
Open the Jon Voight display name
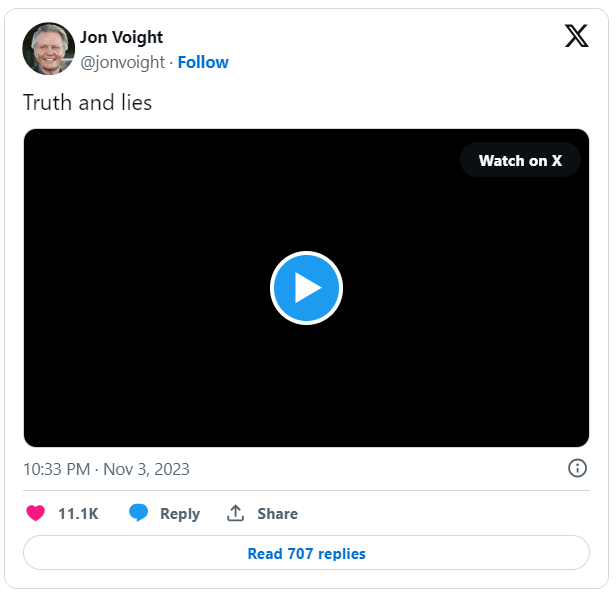tap(121, 37)
